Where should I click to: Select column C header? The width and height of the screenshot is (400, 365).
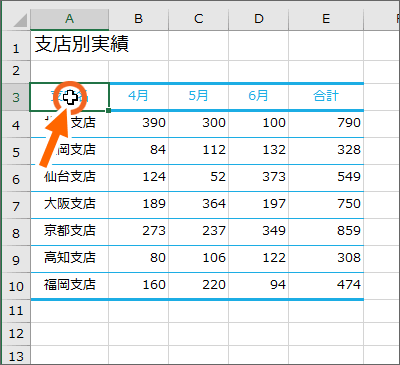[x=199, y=19]
